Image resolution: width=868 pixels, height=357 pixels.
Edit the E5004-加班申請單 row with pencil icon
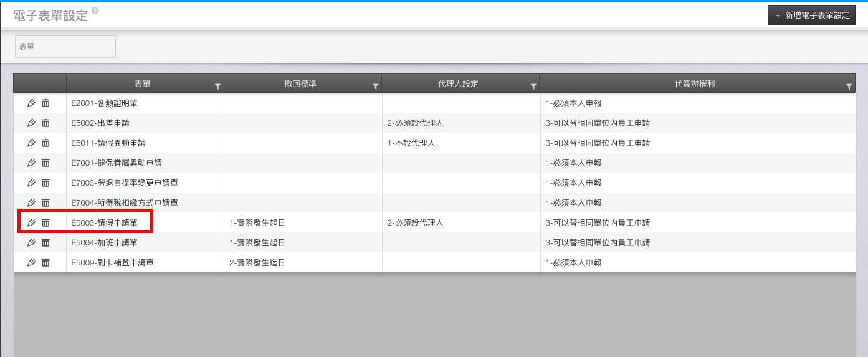[x=32, y=242]
